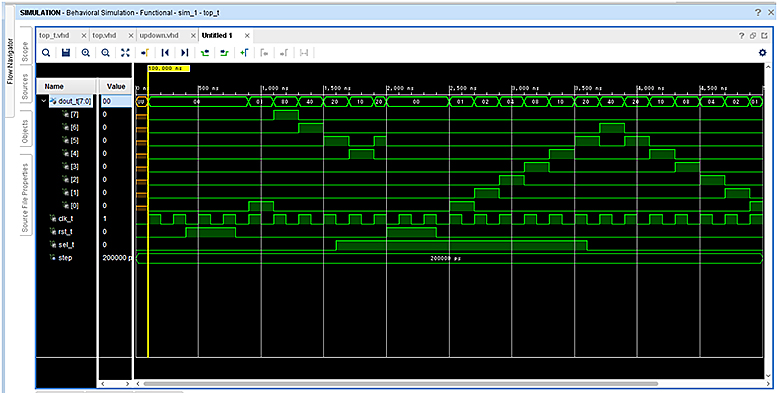Open the waveform settings gear
This screenshot has height=393, width=778.
coord(763,53)
